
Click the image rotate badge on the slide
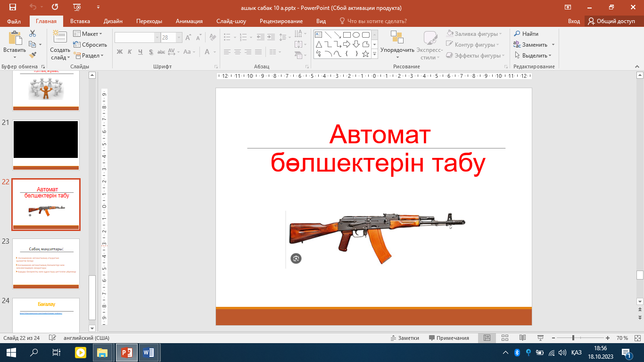click(x=296, y=258)
